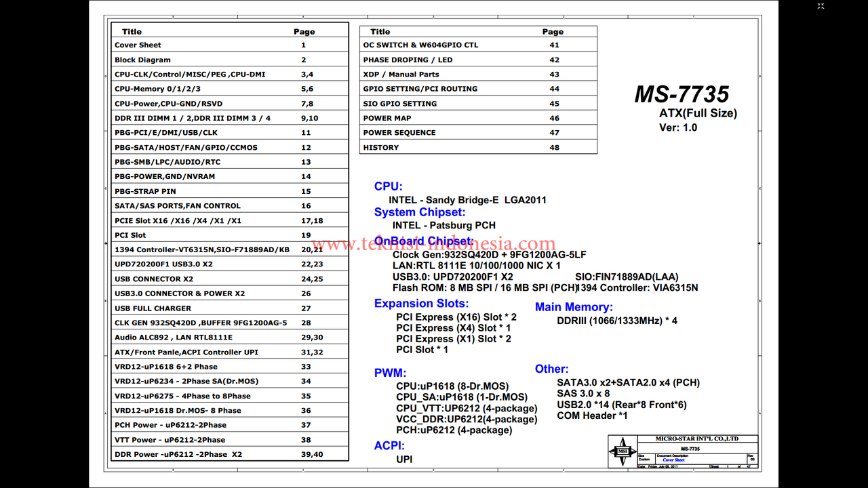868x488 pixels.
Task: Select 'VRD12-uP1618 6+2 Phase' entry
Action: (230, 367)
